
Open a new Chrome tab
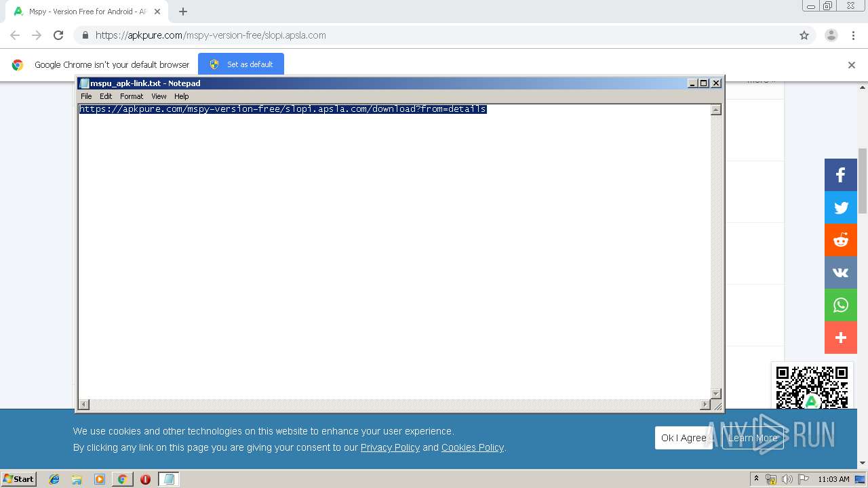point(183,12)
